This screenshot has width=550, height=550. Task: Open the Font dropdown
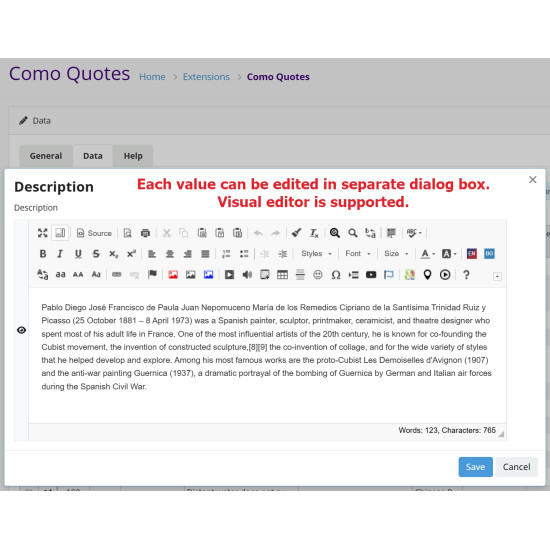(x=358, y=254)
